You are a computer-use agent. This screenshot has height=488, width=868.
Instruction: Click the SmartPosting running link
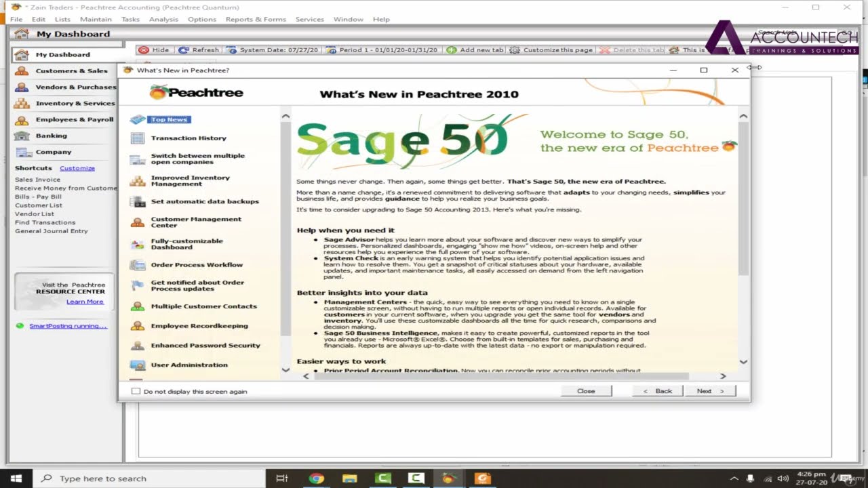coord(68,326)
